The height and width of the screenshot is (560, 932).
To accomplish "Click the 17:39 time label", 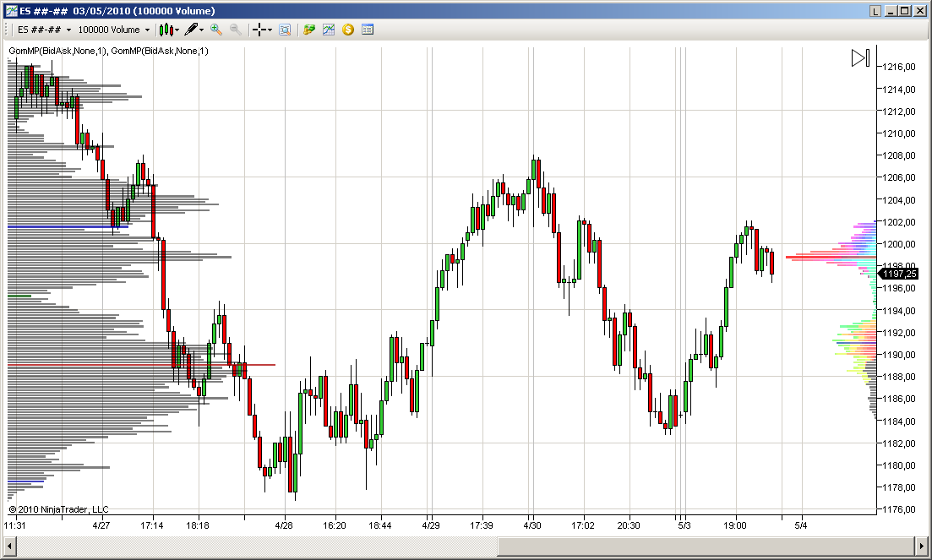I will pyautogui.click(x=482, y=525).
